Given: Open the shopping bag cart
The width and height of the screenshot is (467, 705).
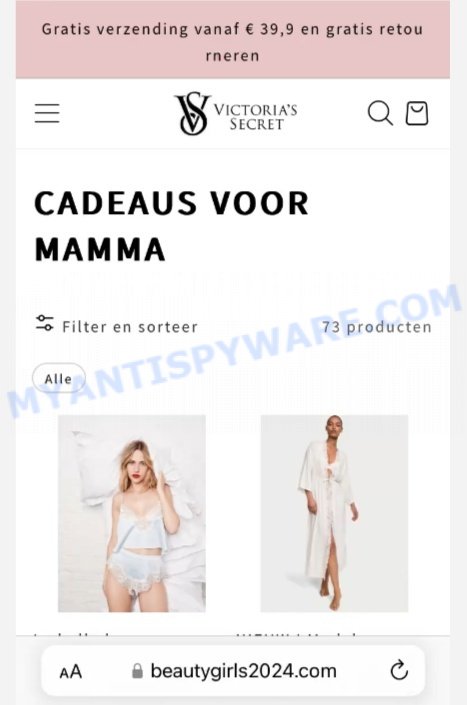Looking at the screenshot, I should (417, 113).
